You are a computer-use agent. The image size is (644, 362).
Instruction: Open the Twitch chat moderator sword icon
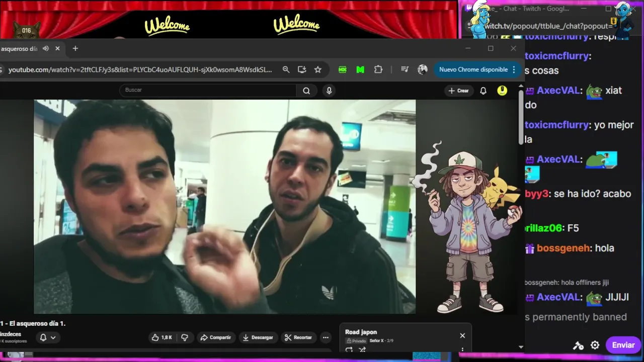[578, 345]
